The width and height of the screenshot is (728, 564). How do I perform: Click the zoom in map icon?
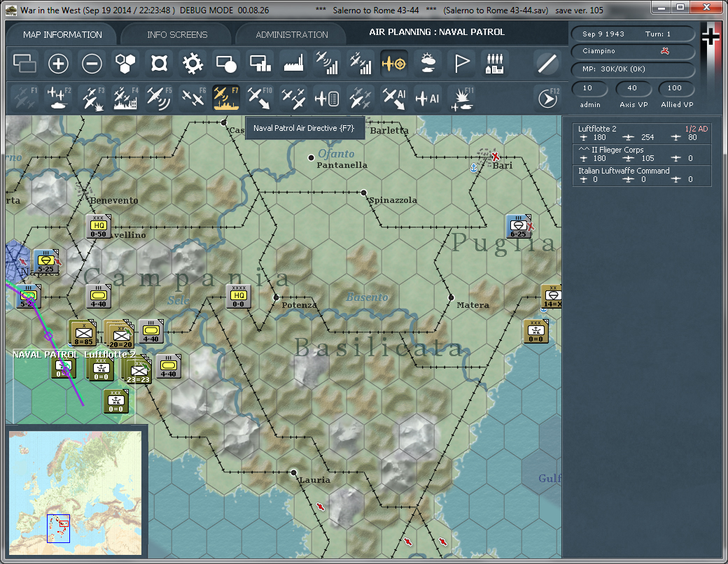pos(58,64)
